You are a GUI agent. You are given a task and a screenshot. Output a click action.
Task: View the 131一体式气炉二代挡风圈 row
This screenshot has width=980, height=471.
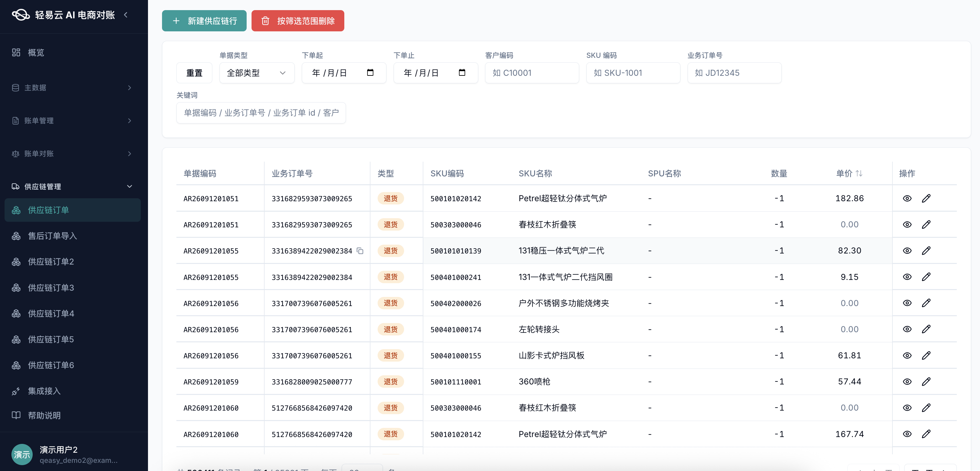(x=907, y=277)
